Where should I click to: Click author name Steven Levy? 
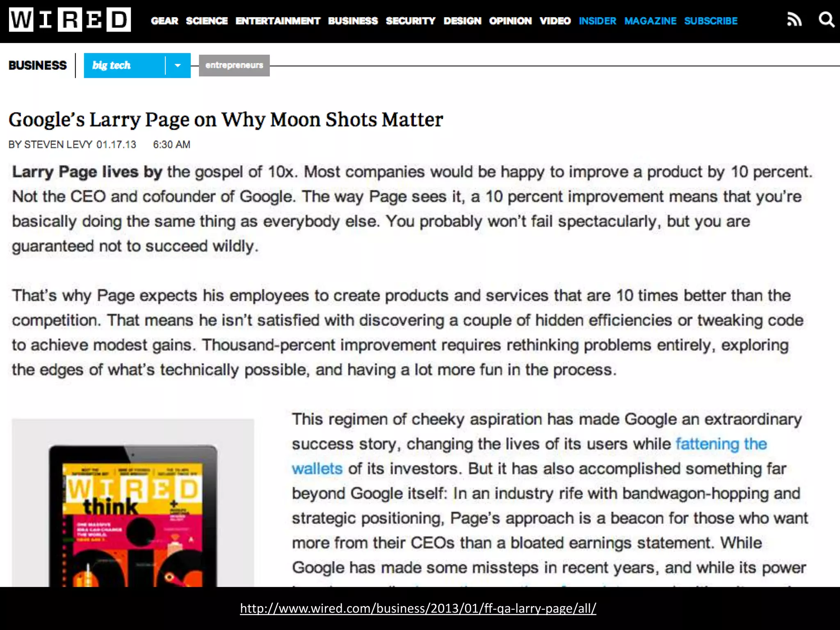[x=58, y=144]
